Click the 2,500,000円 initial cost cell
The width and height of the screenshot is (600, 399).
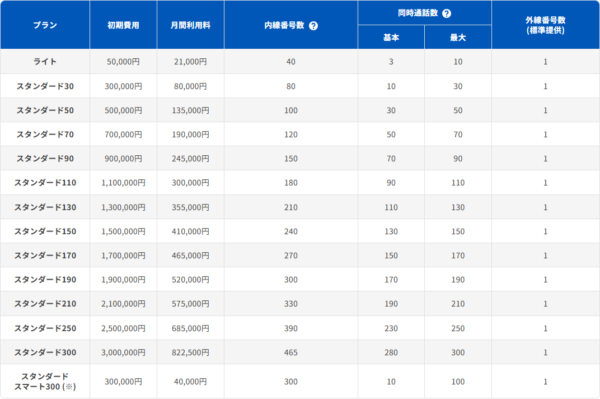(x=123, y=328)
